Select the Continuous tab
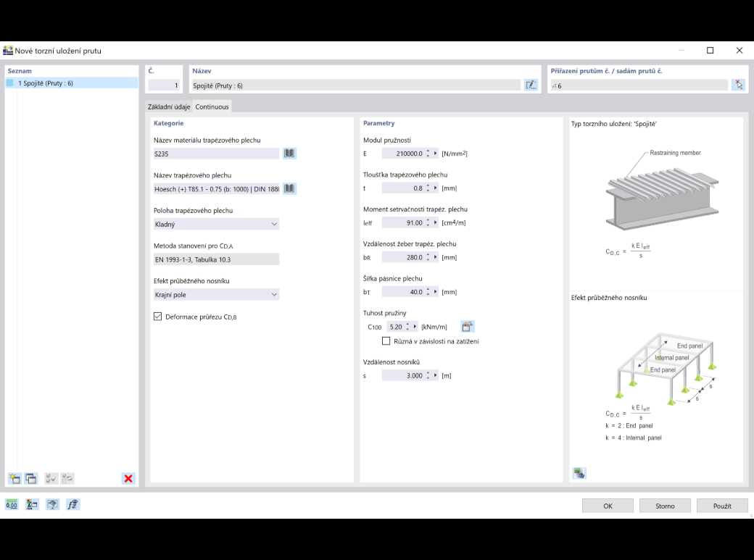Viewport: 754px width, 560px height. tap(212, 106)
